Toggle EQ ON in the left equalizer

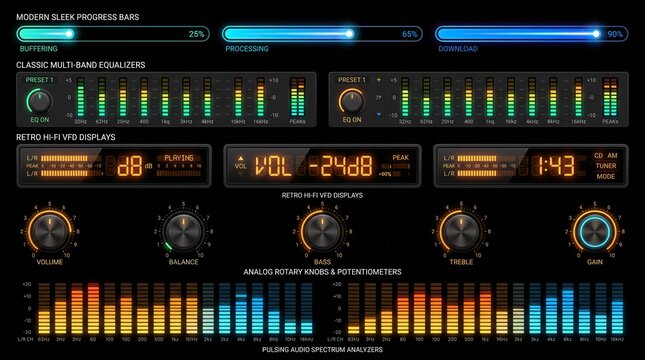(39, 120)
